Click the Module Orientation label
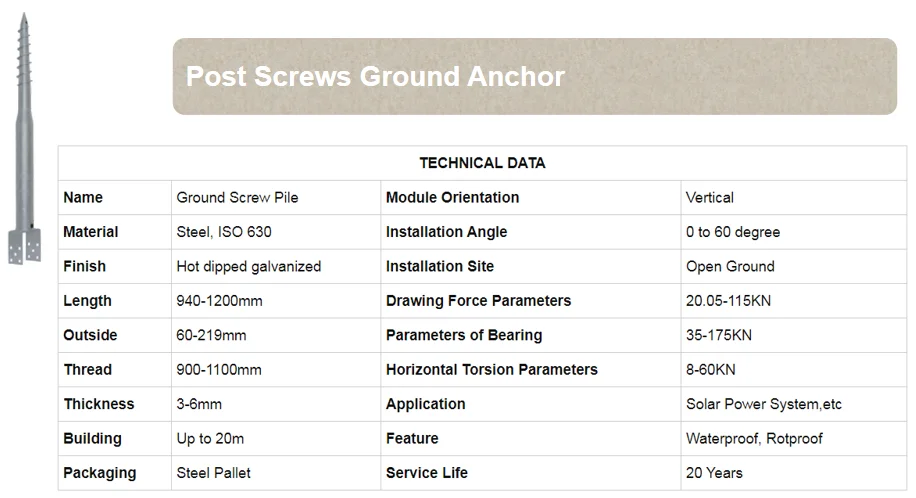 (452, 198)
